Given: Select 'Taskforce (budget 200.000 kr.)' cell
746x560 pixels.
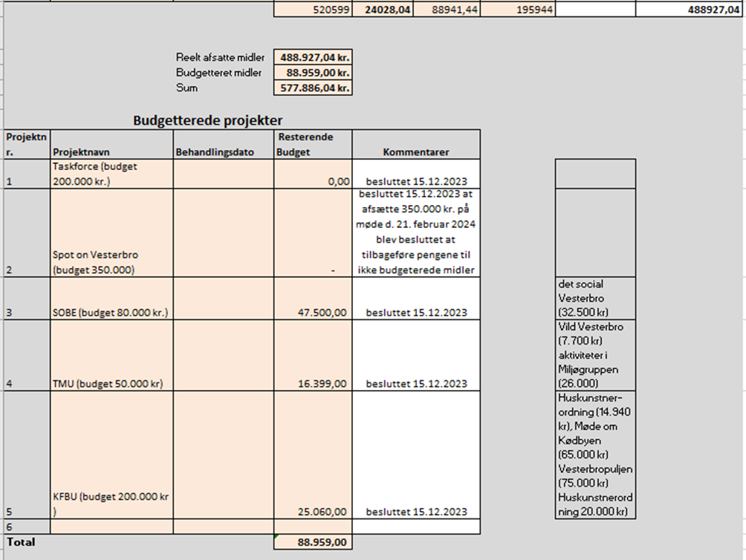Looking at the screenshot, I should pyautogui.click(x=111, y=174).
